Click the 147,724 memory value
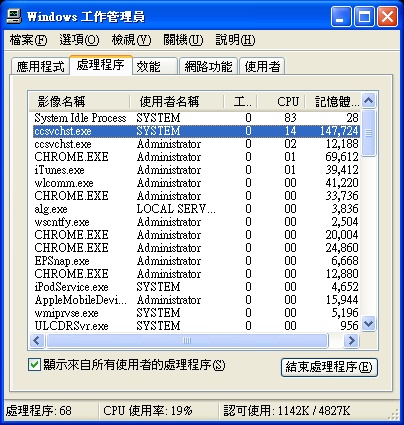The image size is (404, 425). 339,131
